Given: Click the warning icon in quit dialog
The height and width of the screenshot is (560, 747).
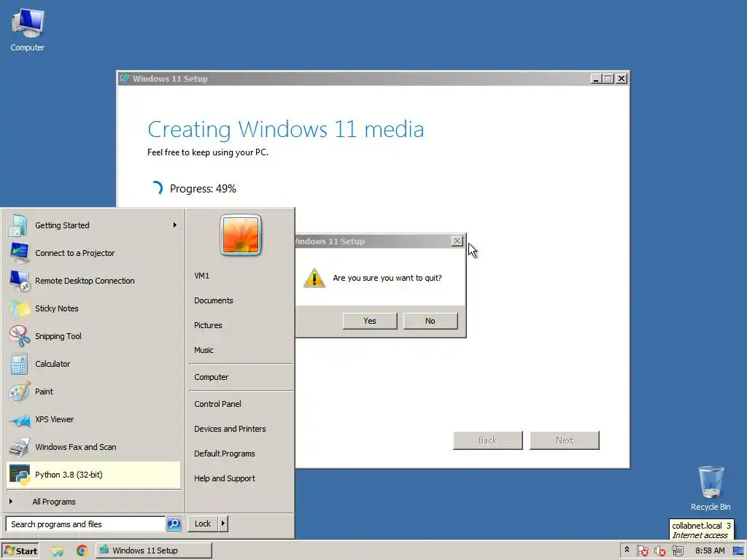Looking at the screenshot, I should [x=314, y=278].
